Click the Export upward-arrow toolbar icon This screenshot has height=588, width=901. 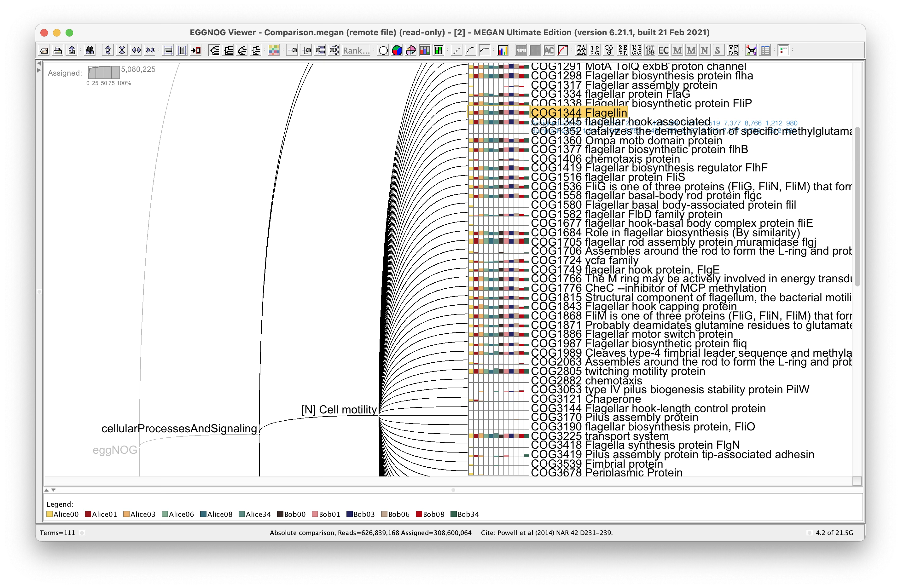point(72,50)
